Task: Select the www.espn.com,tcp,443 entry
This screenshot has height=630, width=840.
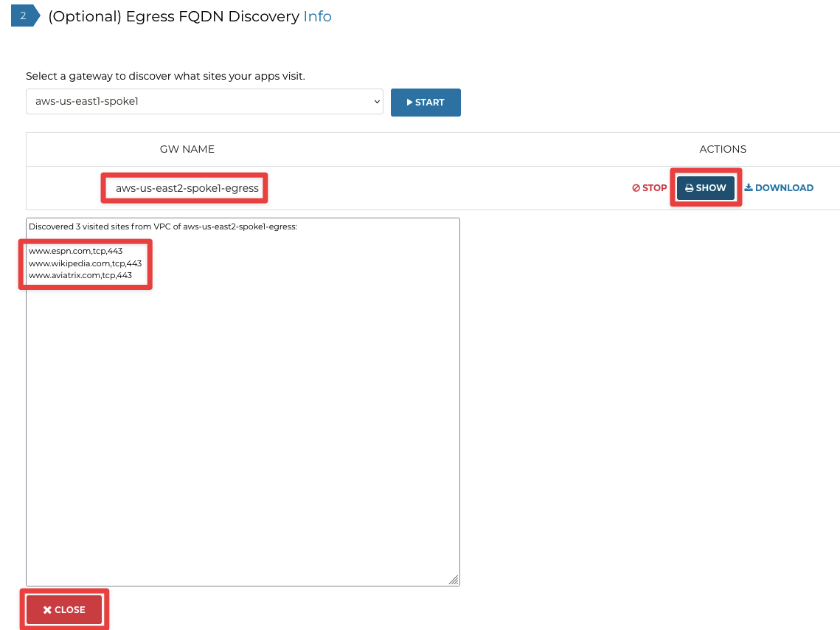Action: click(x=75, y=251)
